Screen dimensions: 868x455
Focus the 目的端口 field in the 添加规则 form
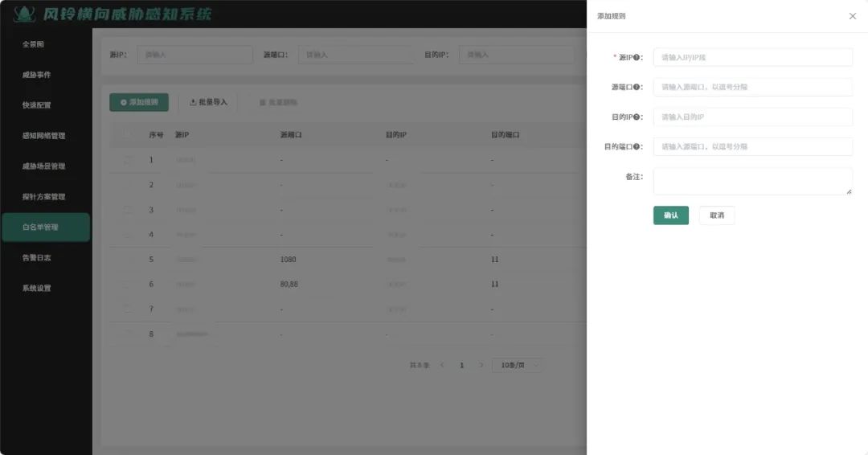coord(753,147)
